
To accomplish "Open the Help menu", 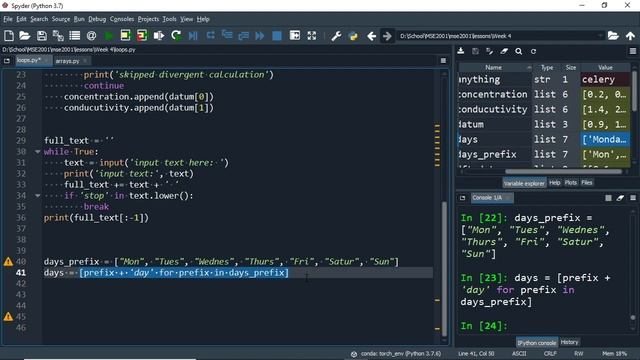I will click(203, 19).
